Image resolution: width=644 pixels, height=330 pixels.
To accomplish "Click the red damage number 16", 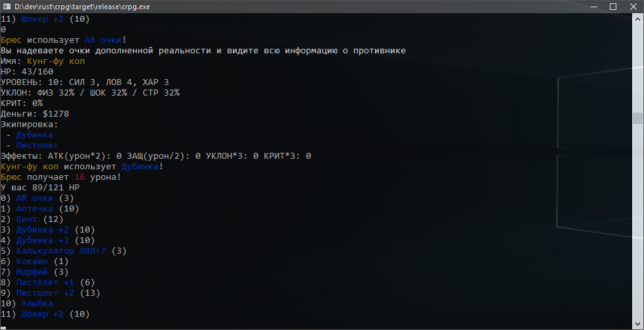I will (x=80, y=177).
